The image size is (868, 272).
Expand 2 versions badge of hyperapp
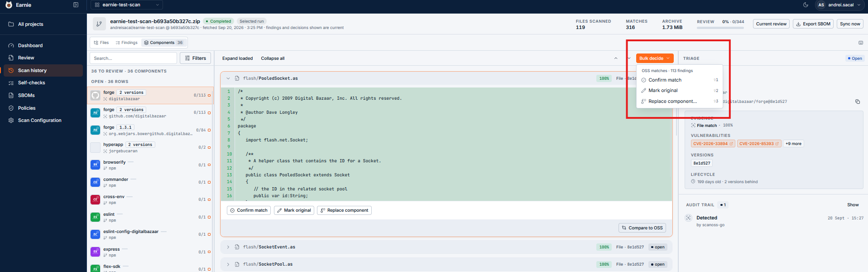(140, 145)
